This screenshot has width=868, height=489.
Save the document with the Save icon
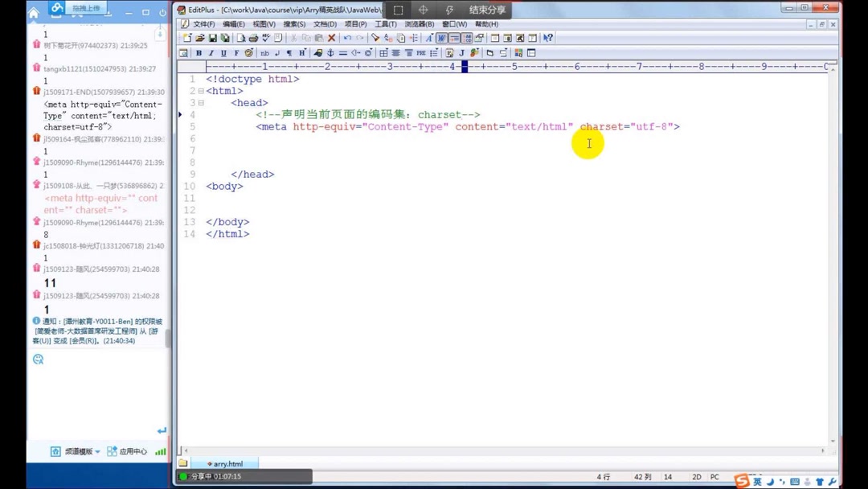tap(213, 37)
